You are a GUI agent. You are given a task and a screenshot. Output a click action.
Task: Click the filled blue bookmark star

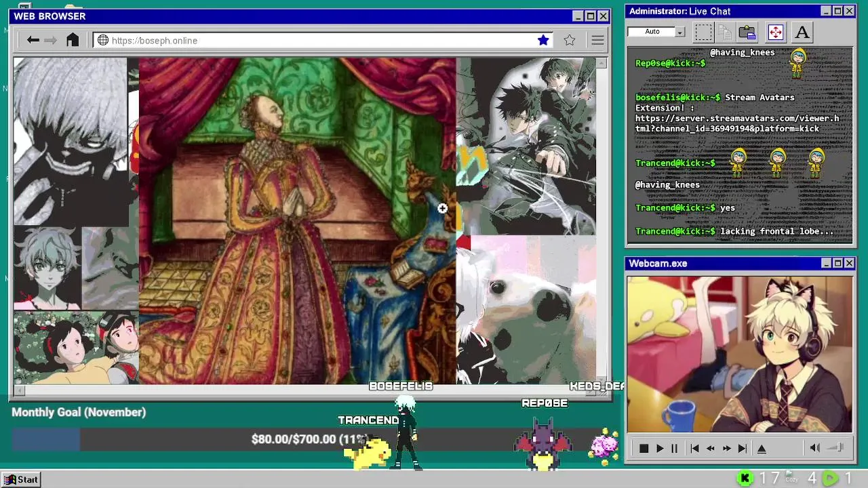pyautogui.click(x=543, y=40)
